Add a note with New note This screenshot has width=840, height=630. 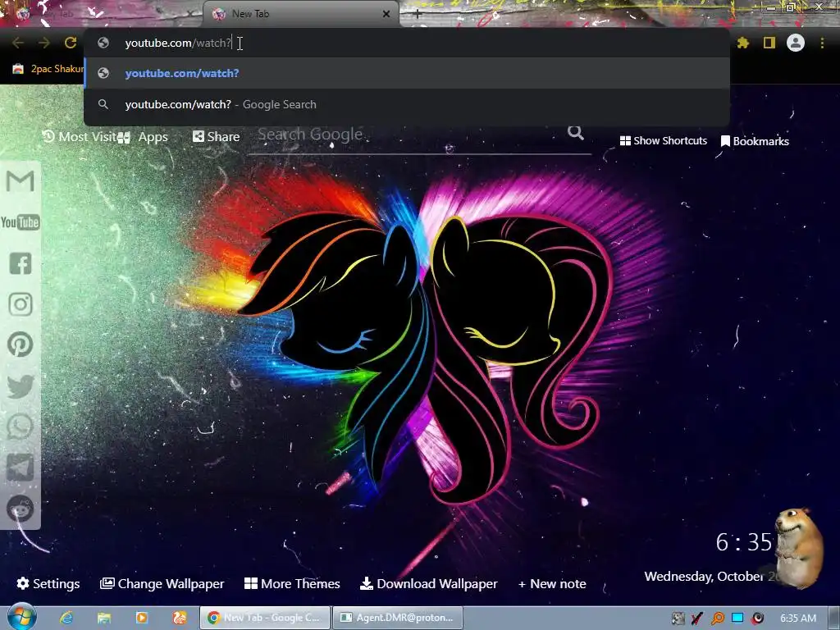tap(552, 583)
